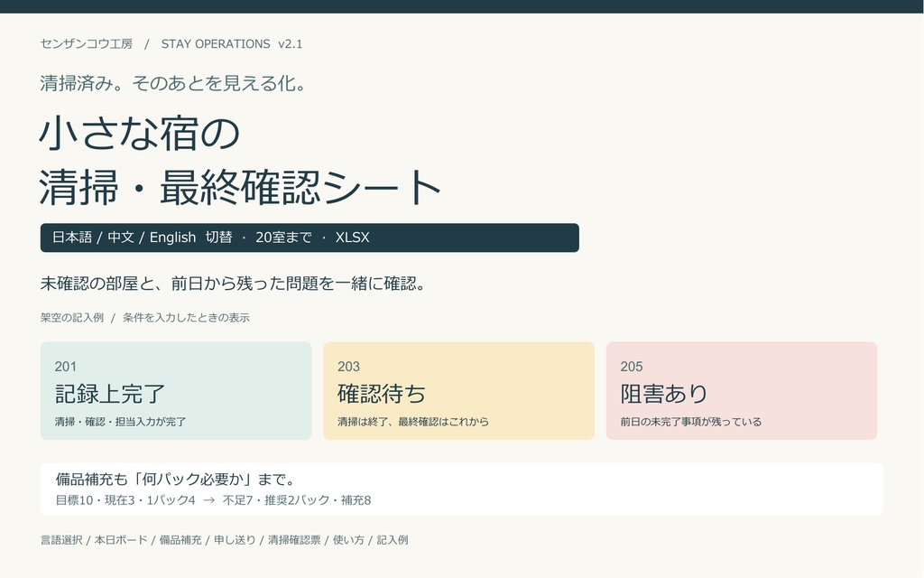
Task: Click the 清掃・最終確認シート heading line
Action: 240,187
